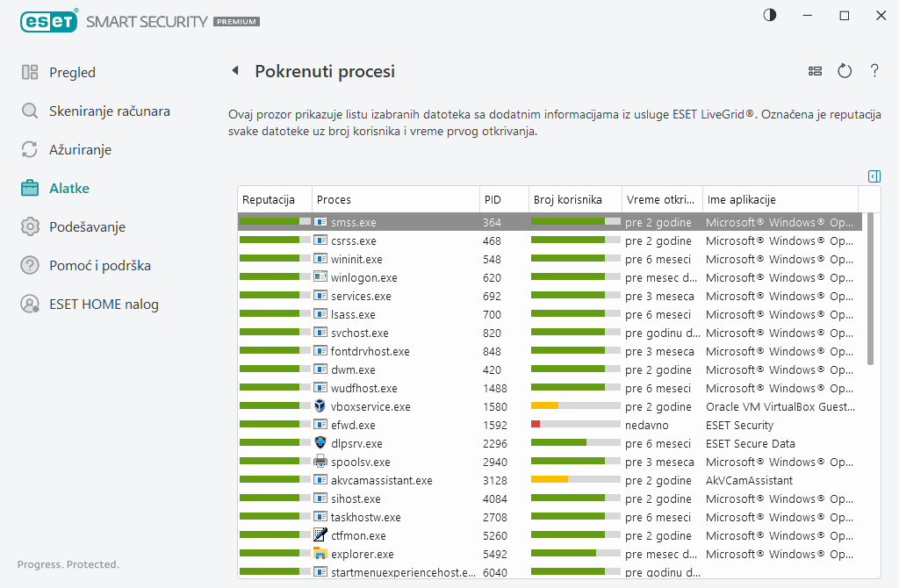
Task: Open Podešavanje via the gear icon
Action: coord(29,226)
